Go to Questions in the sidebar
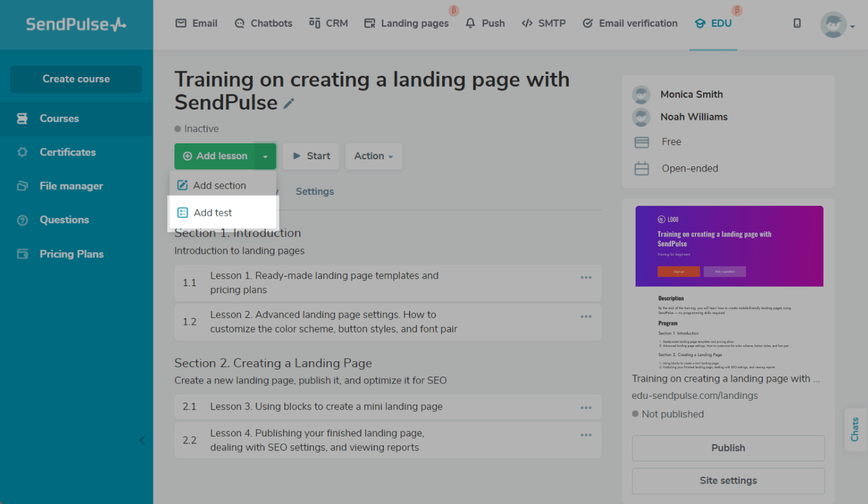This screenshot has width=868, height=504. click(x=64, y=220)
